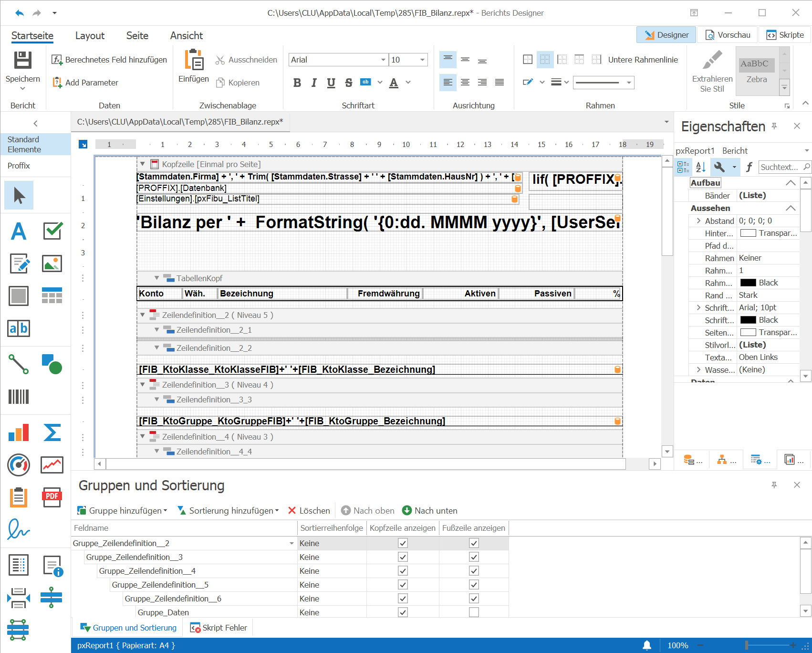Toggle Kopfzeile checkbox for Gruppe_Zeilendefinition__2
Screen dimensions: 812x653
[x=403, y=543]
